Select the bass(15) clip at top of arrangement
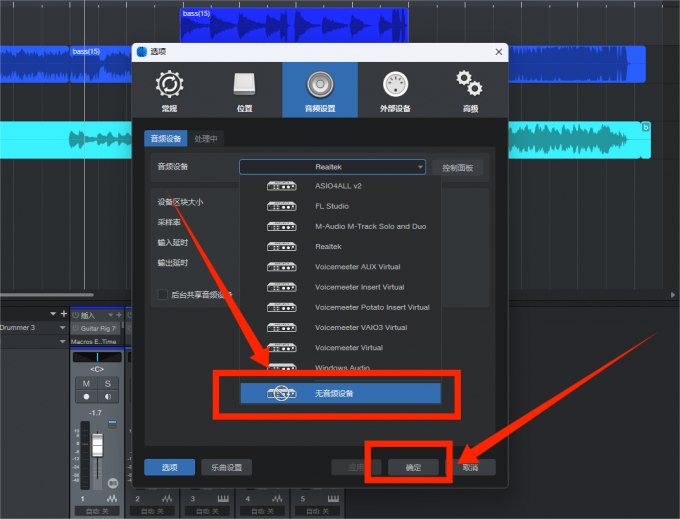Image resolution: width=680 pixels, height=519 pixels. coord(294,25)
